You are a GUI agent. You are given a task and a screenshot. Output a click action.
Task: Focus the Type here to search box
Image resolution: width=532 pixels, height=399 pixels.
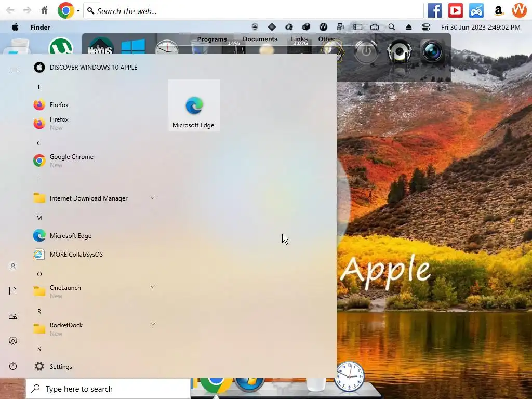click(108, 389)
